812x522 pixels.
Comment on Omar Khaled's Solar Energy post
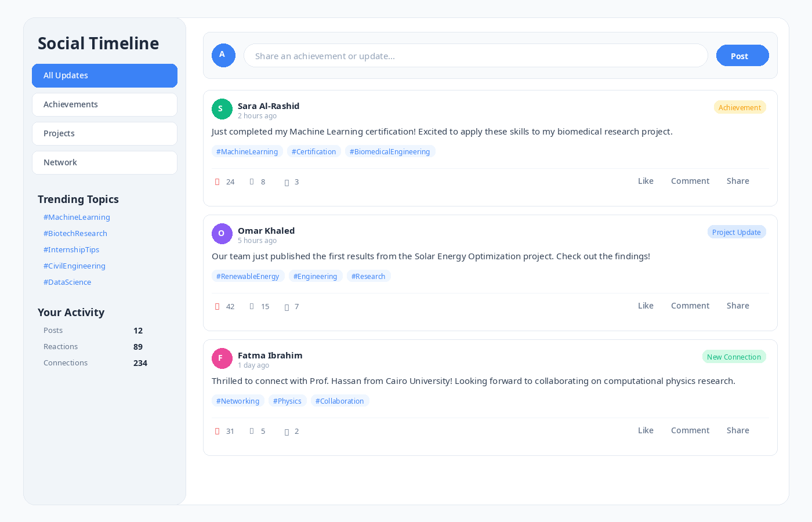pos(690,306)
